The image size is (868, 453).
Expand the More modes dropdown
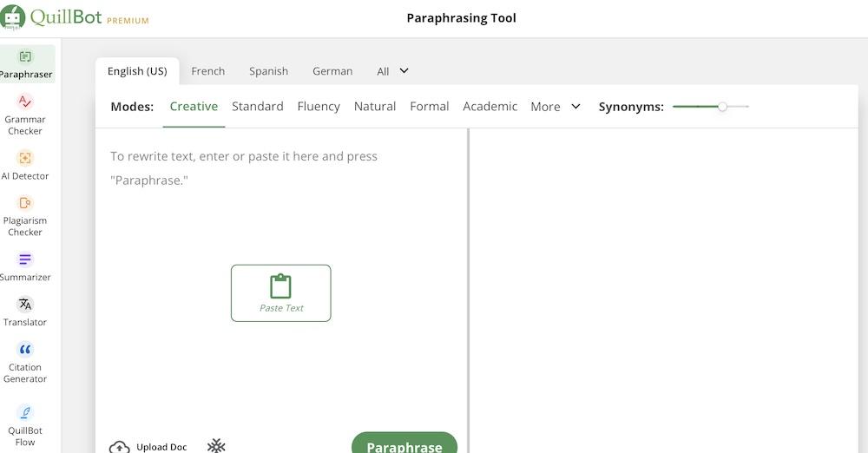coord(556,107)
